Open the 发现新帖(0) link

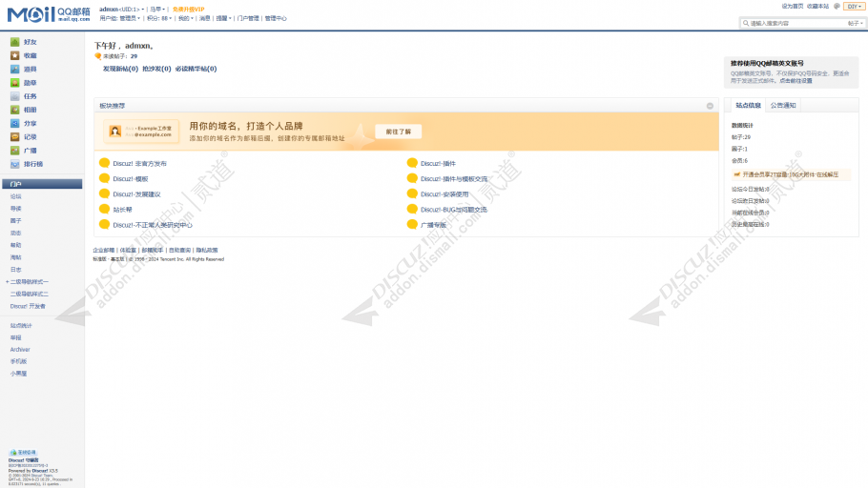(x=120, y=69)
